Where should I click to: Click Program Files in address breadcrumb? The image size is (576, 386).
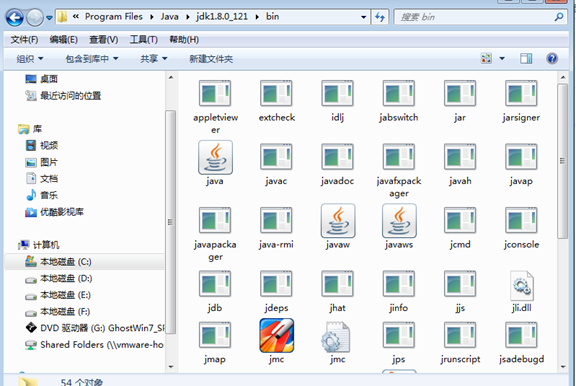point(114,17)
